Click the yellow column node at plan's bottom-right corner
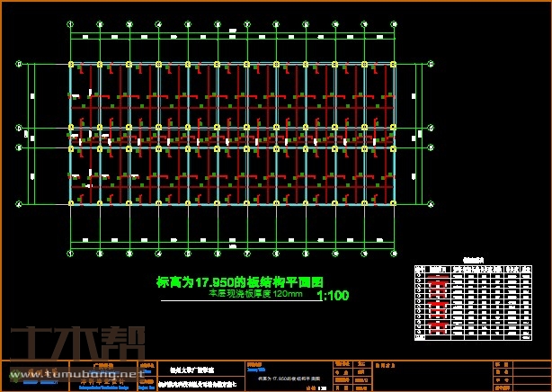This screenshot has height=392, width=552. tap(392, 203)
